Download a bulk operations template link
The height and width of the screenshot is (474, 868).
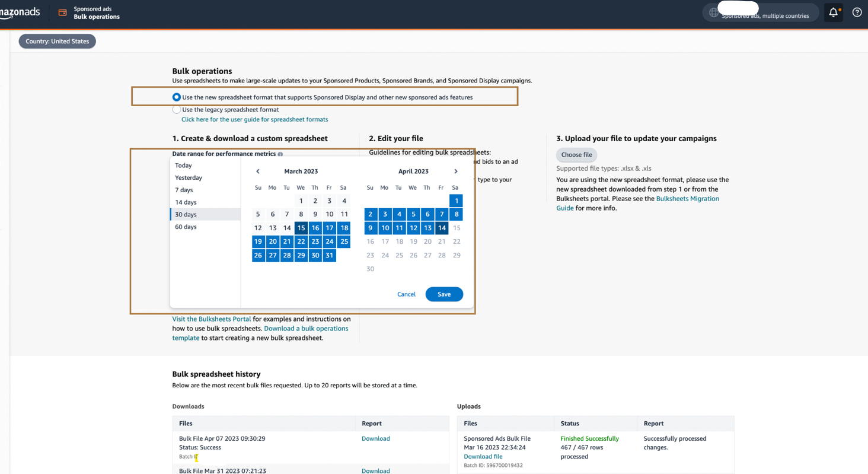coord(260,333)
